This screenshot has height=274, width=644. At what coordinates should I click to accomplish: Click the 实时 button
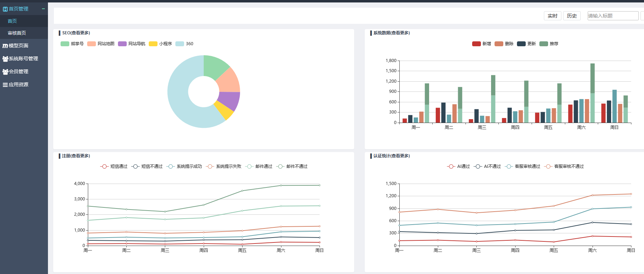[x=553, y=16]
